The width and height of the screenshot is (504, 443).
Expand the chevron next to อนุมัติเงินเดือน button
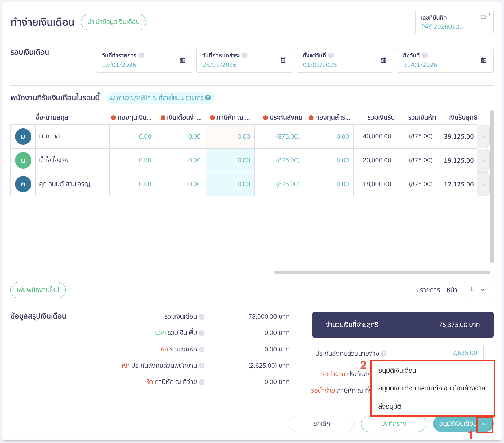[x=484, y=424]
